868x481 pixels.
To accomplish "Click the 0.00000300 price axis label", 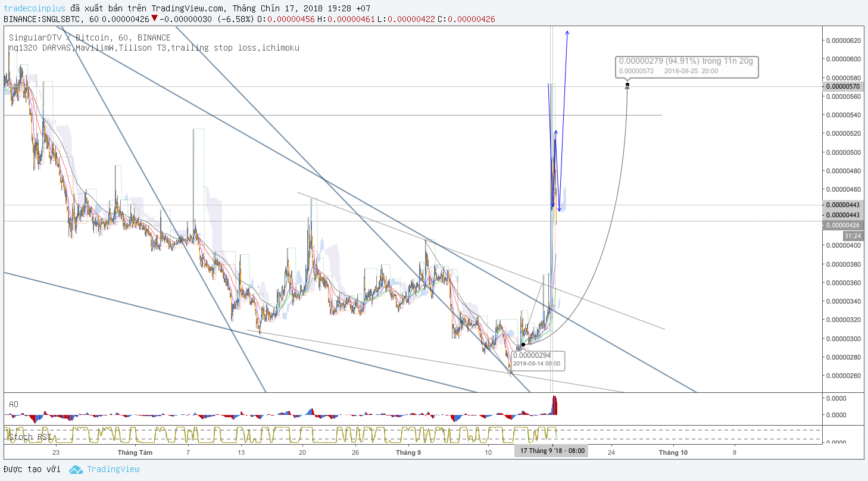I will coord(844,339).
